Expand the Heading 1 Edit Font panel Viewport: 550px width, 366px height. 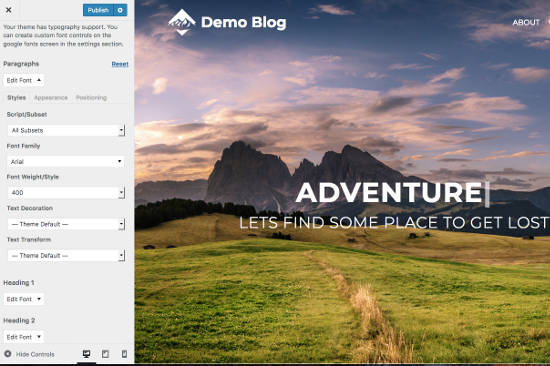click(24, 299)
